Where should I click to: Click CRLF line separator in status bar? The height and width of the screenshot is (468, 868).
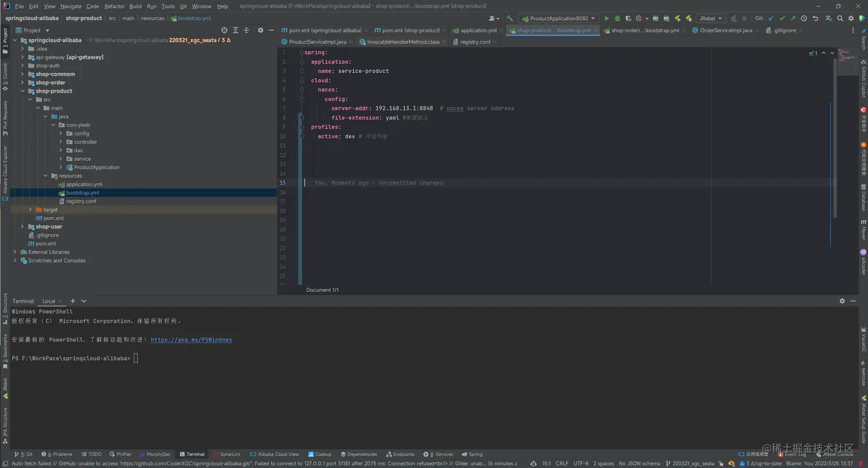(x=562, y=463)
